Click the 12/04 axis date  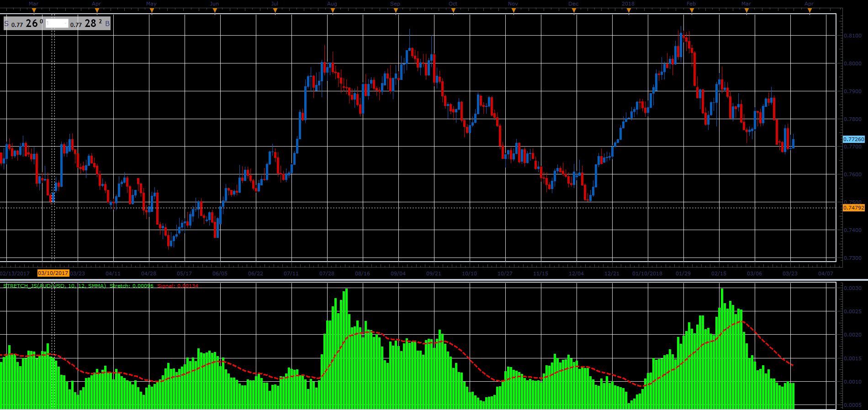pos(576,273)
